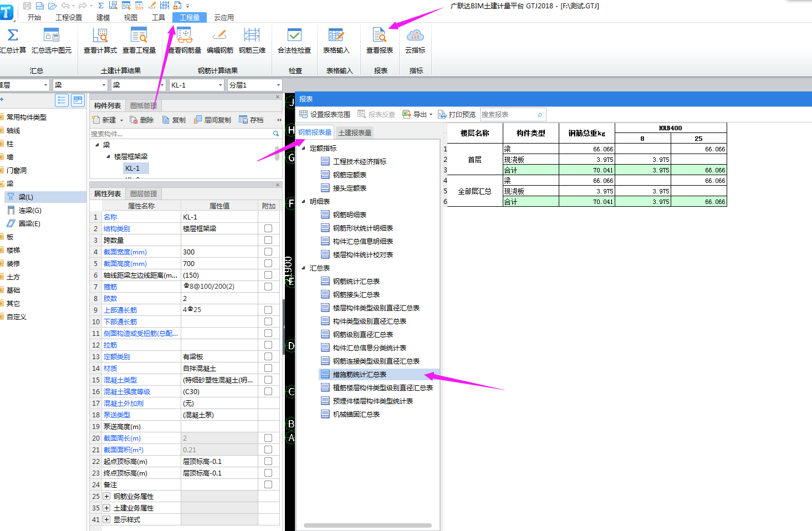812x531 pixels.
Task: Click the 截面宽度(mm) property link
Action: coord(125,252)
